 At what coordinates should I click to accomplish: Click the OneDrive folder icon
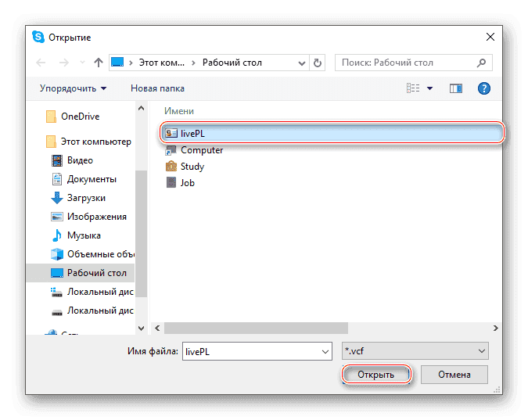tap(51, 117)
